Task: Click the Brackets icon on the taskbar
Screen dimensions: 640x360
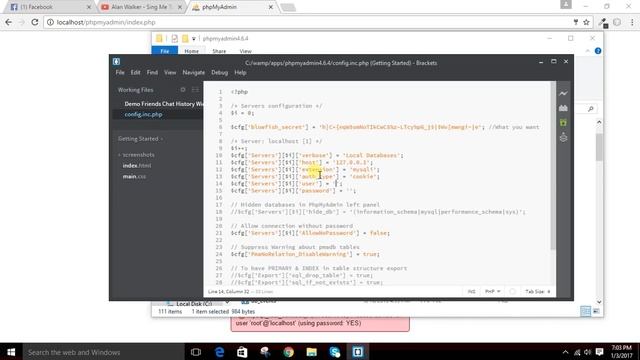Action: (358, 352)
